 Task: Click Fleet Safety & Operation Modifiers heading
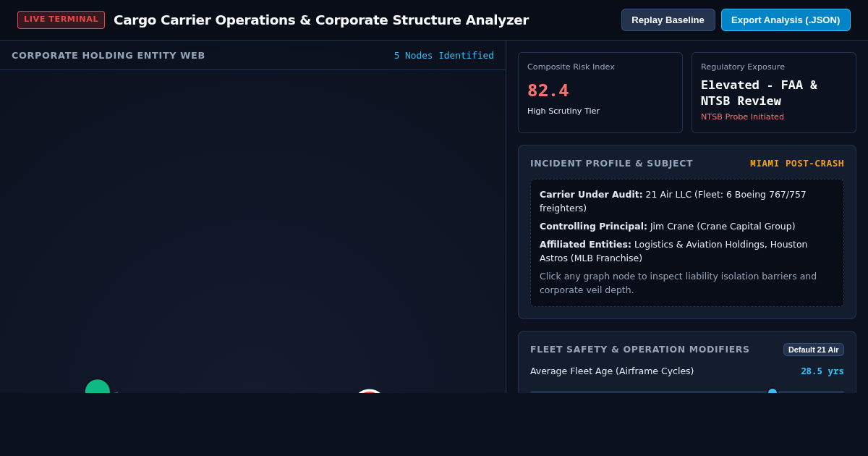pyautogui.click(x=639, y=350)
